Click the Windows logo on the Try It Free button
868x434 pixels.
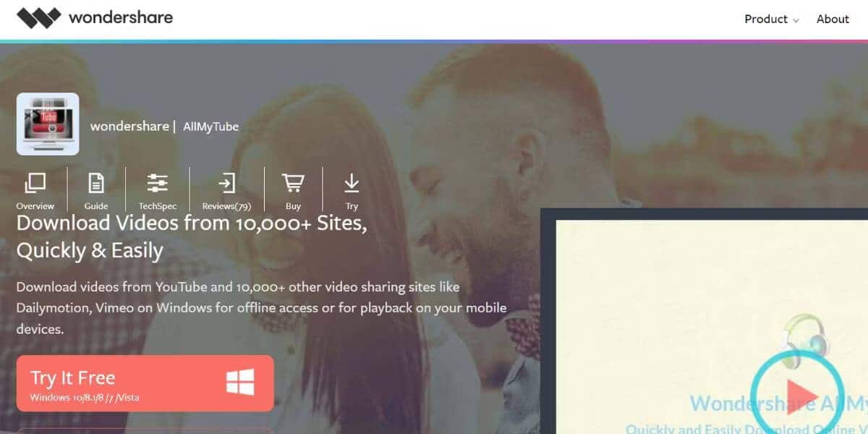point(240,383)
